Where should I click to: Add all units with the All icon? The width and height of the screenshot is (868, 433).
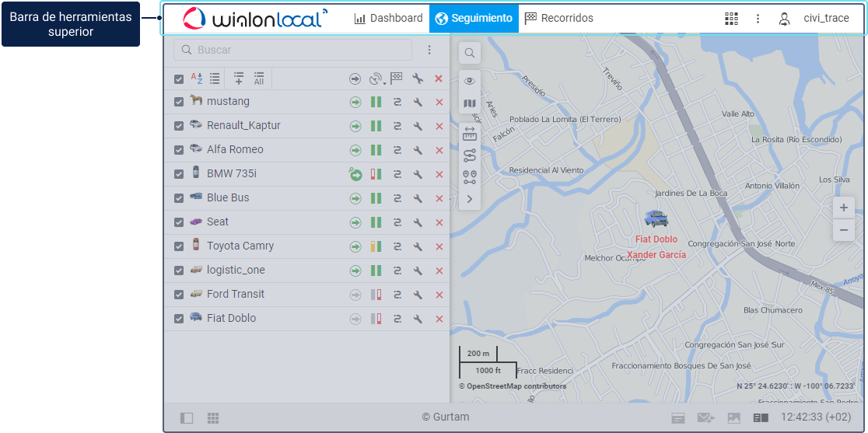point(258,79)
